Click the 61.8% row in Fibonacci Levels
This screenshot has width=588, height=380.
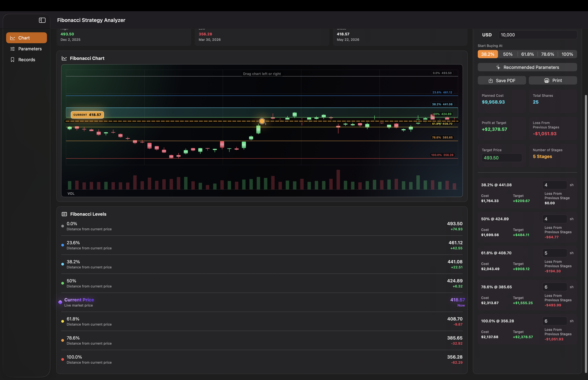click(x=262, y=321)
